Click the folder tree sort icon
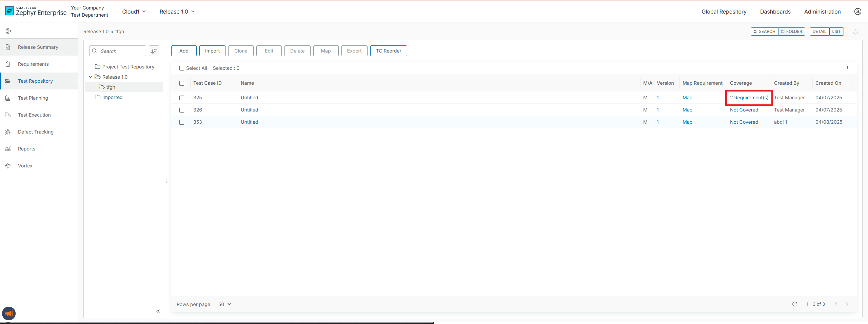Viewport: 868px width, 324px height. [154, 51]
